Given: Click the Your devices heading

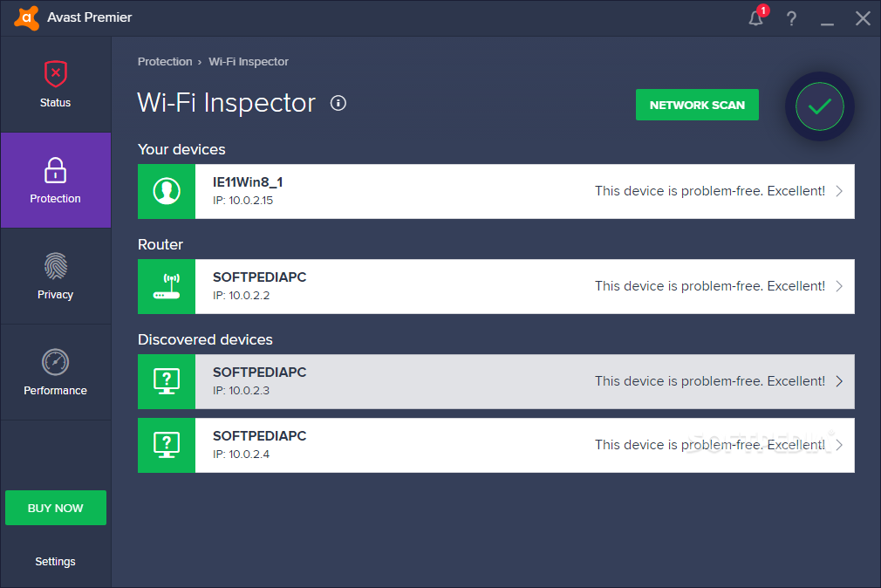Looking at the screenshot, I should [181, 149].
